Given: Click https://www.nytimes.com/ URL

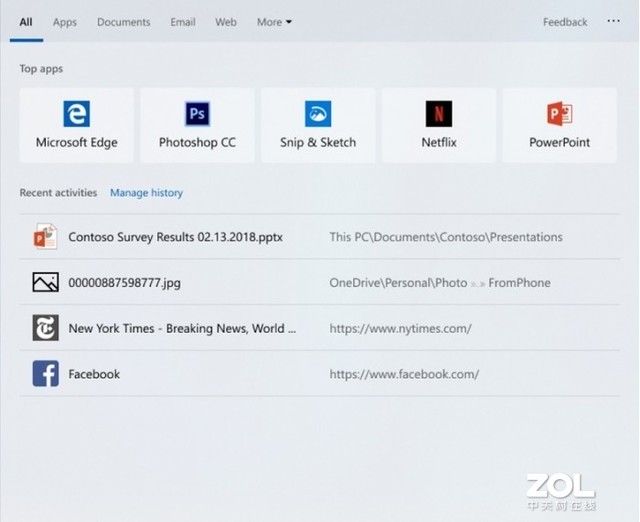Looking at the screenshot, I should (400, 328).
